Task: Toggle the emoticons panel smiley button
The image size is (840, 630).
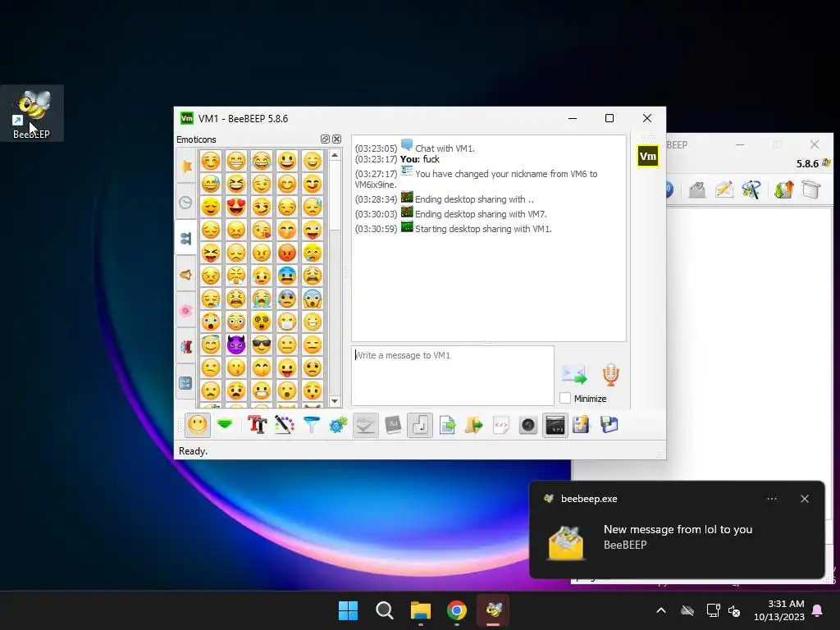Action: [197, 426]
